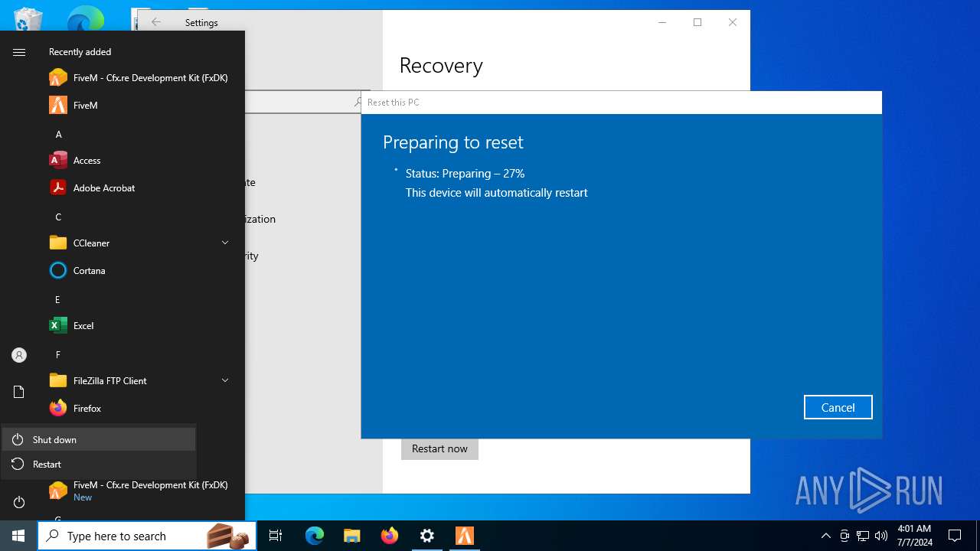Open the CCleaner folder entry
Viewport: 980px width, 551px height.
pyautogui.click(x=138, y=243)
